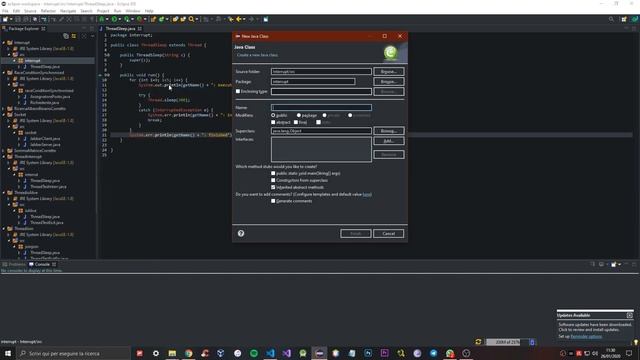
Task: Navigate forward with the arrow icon
Action: coord(251,19)
